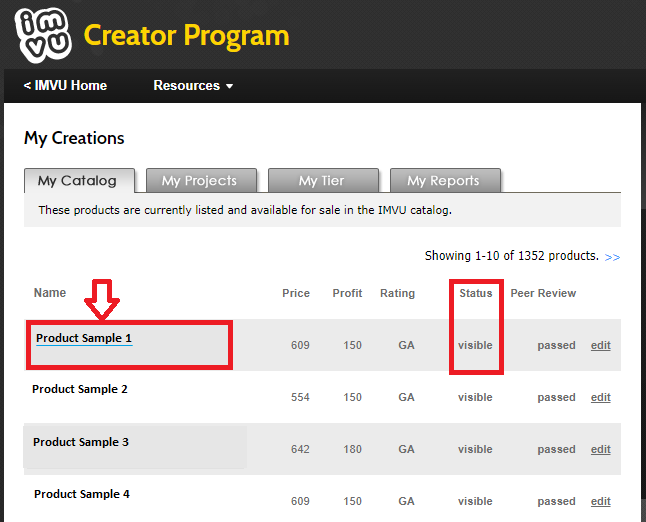Click passed review of Product Sample 1
646x522 pixels.
(556, 345)
